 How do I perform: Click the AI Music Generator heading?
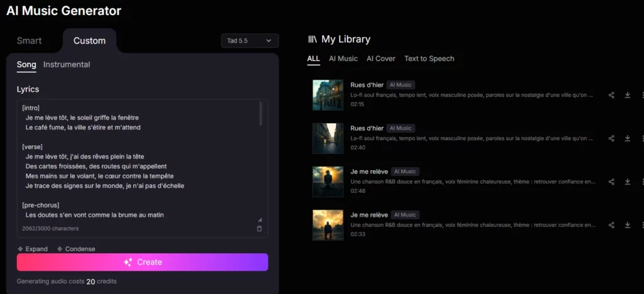tap(64, 11)
